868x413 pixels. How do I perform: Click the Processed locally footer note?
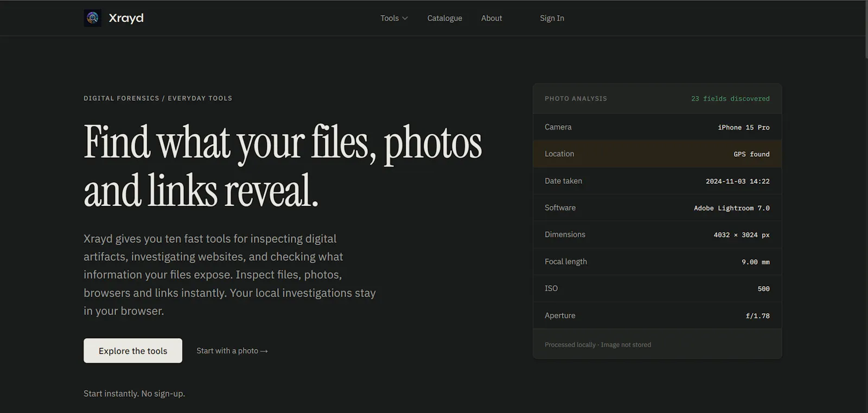[x=598, y=345]
